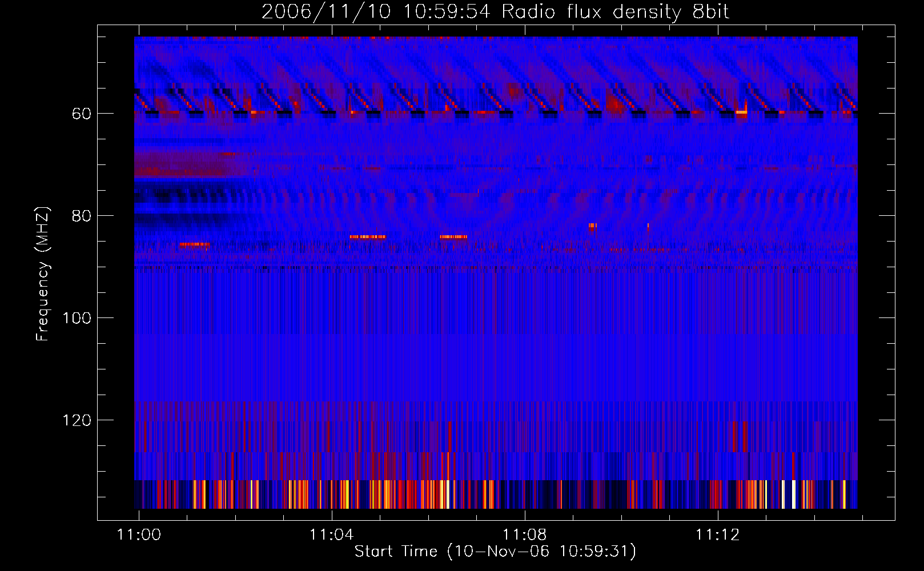The image size is (924, 571).
Task: Click the plot title "2006/11/10 10:59:54 Radio flux density 8bit"
Action: tap(495, 12)
